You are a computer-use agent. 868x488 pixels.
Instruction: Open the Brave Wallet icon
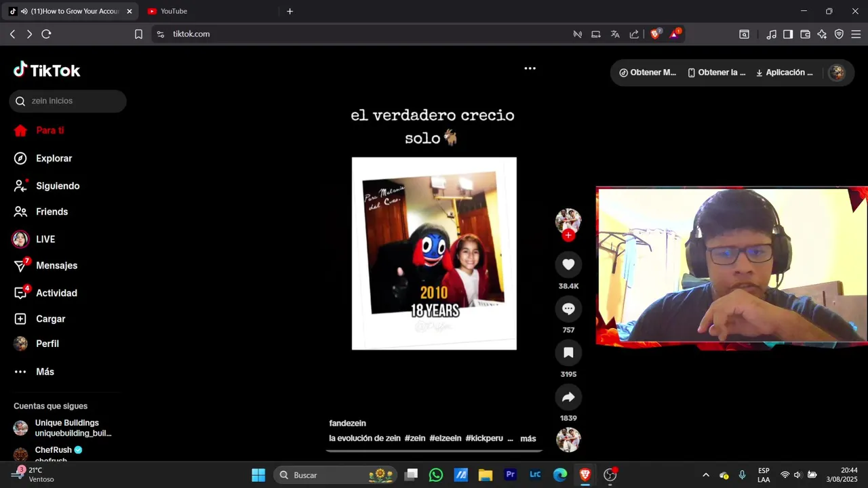click(805, 34)
